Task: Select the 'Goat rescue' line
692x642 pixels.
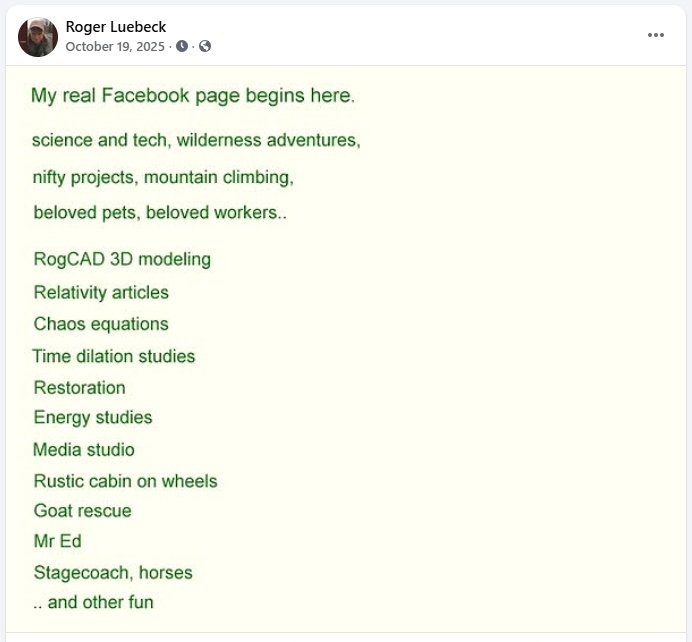Action: tap(82, 511)
